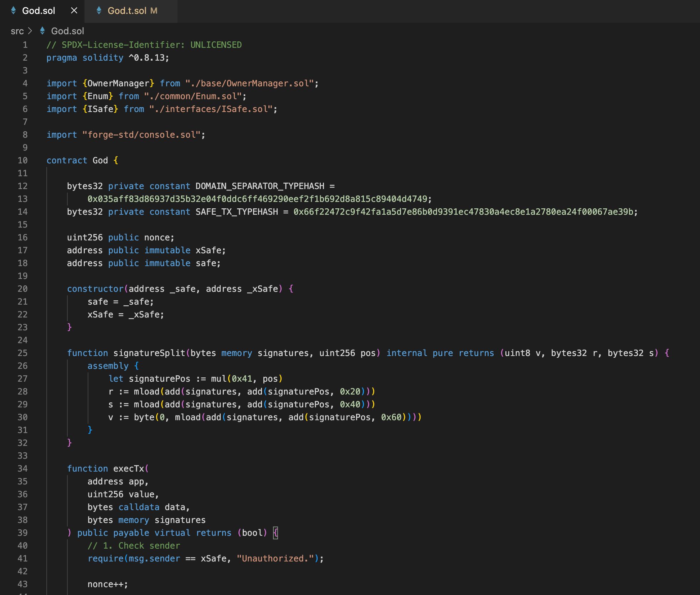Click the 'address app,' parameter
This screenshot has height=595, width=700.
tap(118, 482)
